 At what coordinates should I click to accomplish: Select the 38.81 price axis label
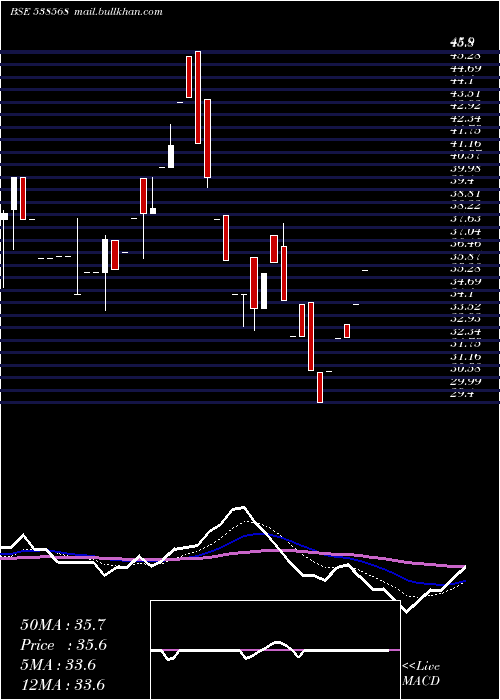466,193
